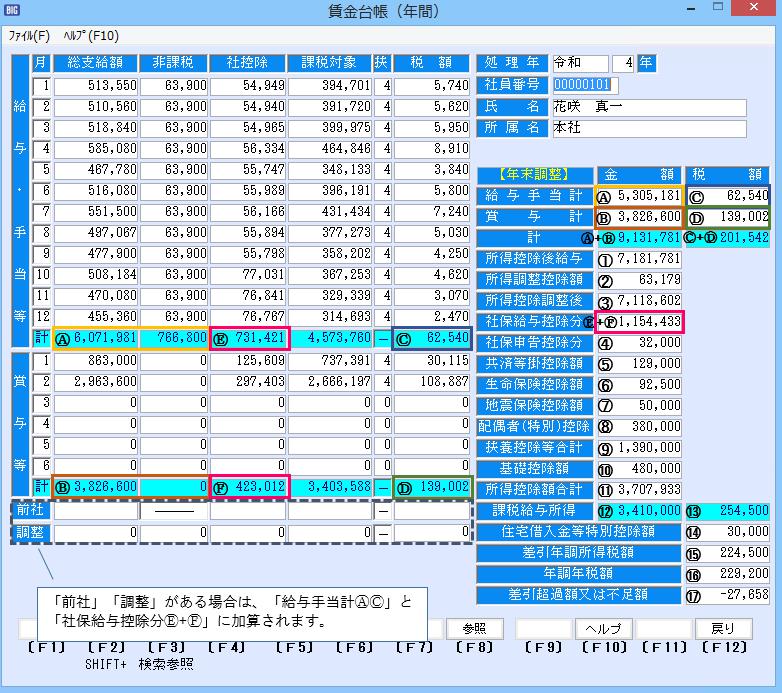This screenshot has height=693, width=782.
Task: Open the ファイル(F) menu
Action: pyautogui.click(x=29, y=36)
